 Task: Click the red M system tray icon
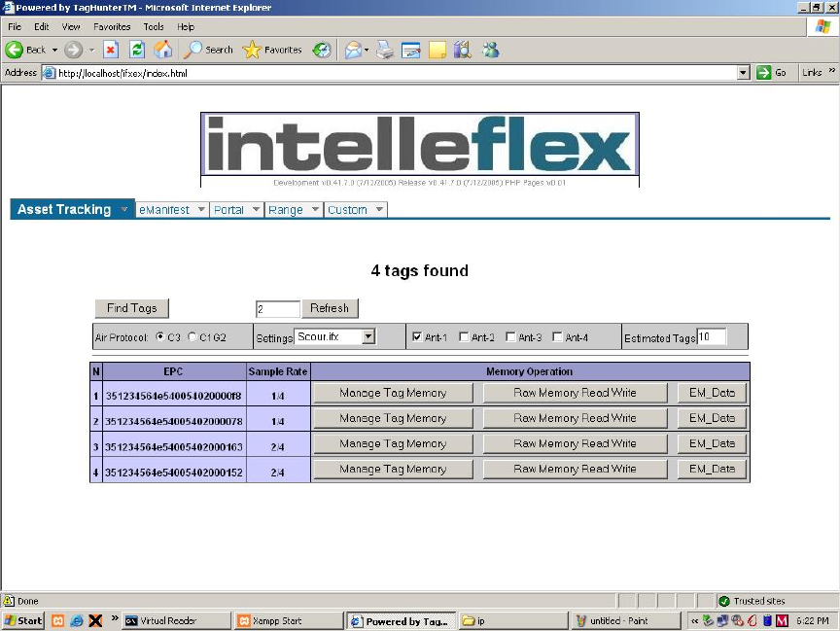click(x=782, y=621)
